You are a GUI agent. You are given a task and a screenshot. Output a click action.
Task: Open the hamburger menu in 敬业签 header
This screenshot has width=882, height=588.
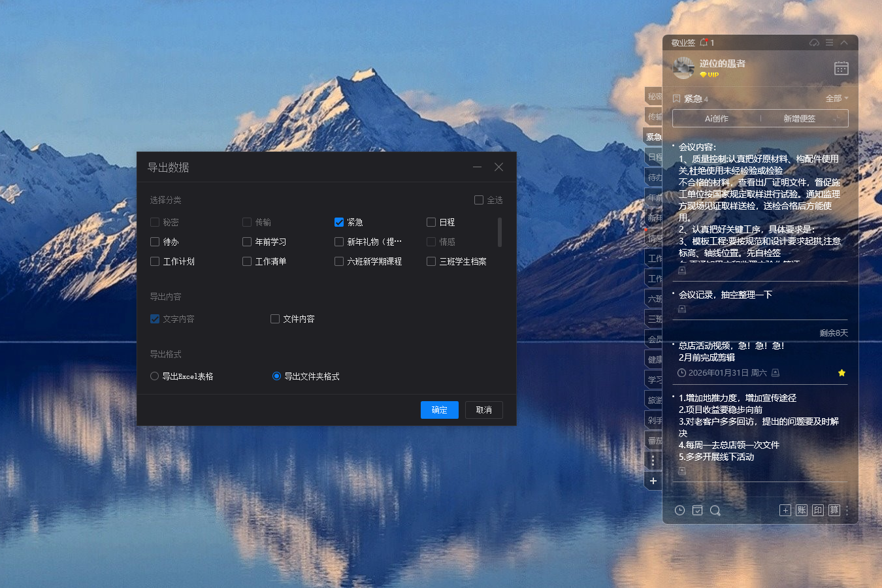tap(829, 42)
